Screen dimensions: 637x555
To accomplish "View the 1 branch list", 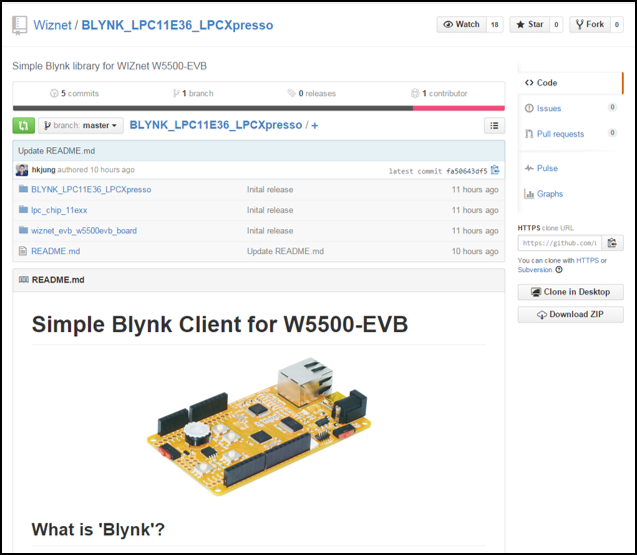I will (x=193, y=93).
